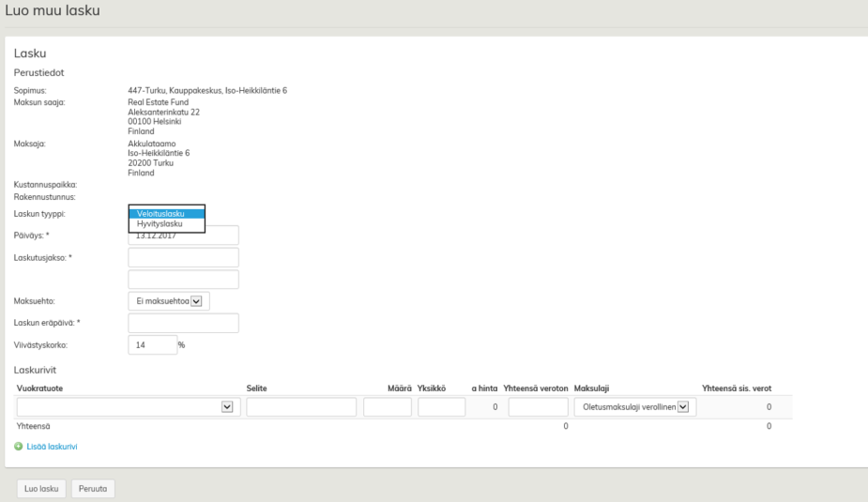Focus the Yhteensä veroton amount field

point(538,406)
